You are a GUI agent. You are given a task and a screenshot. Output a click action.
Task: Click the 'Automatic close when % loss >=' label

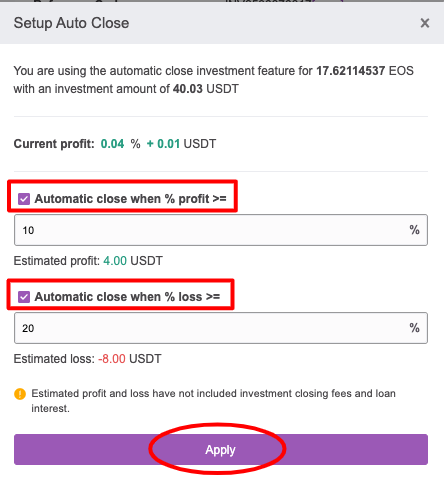tap(127, 297)
